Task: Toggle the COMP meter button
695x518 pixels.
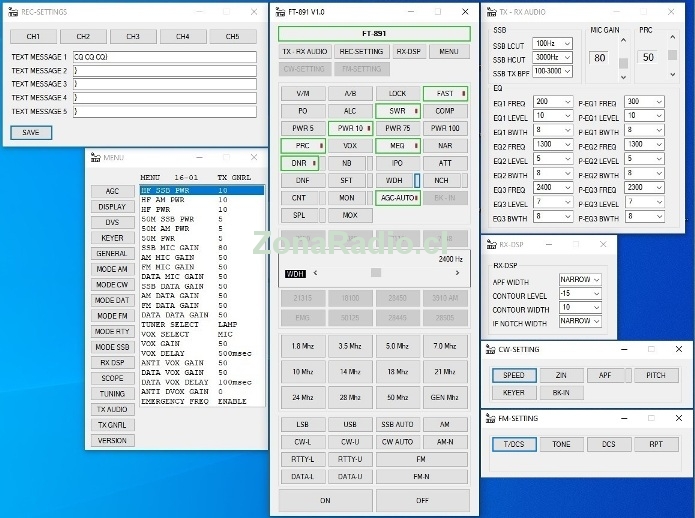Action: coord(445,111)
